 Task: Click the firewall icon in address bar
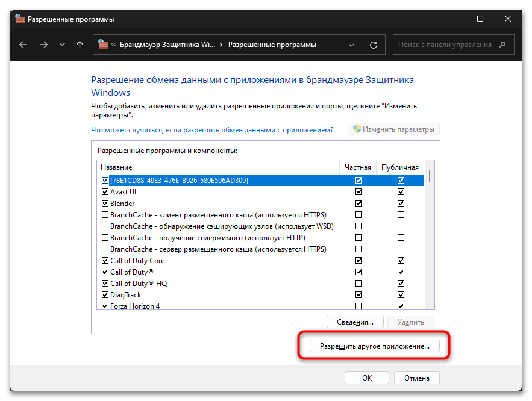coord(104,45)
